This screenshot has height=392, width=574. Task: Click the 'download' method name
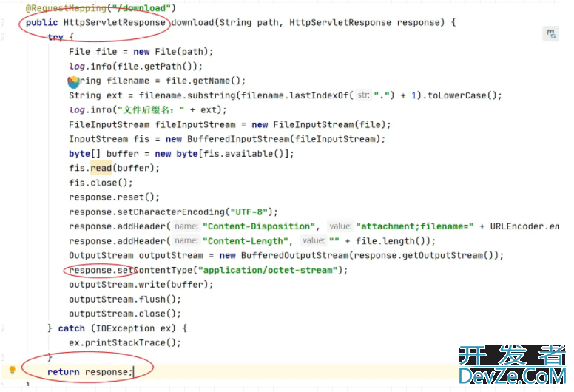coord(192,23)
